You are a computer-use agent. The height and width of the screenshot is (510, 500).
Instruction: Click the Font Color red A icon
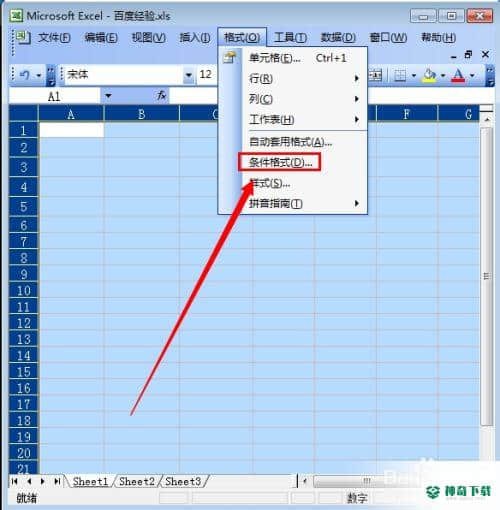click(458, 75)
